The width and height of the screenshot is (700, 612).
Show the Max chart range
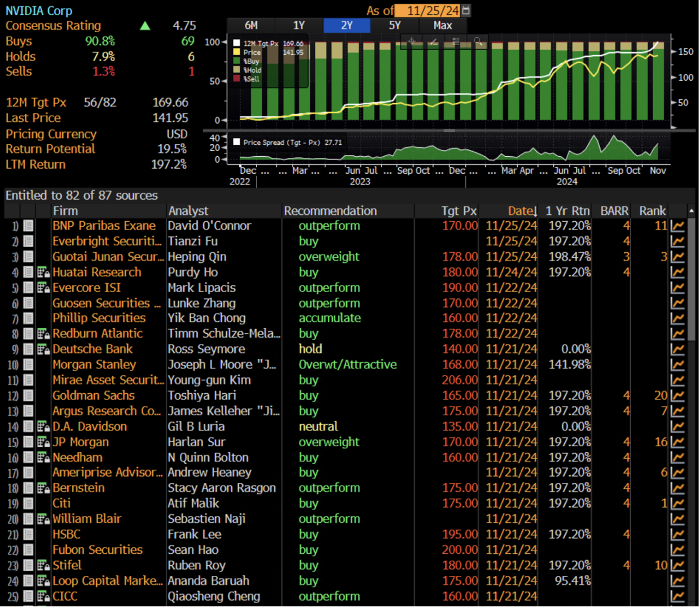tap(443, 25)
